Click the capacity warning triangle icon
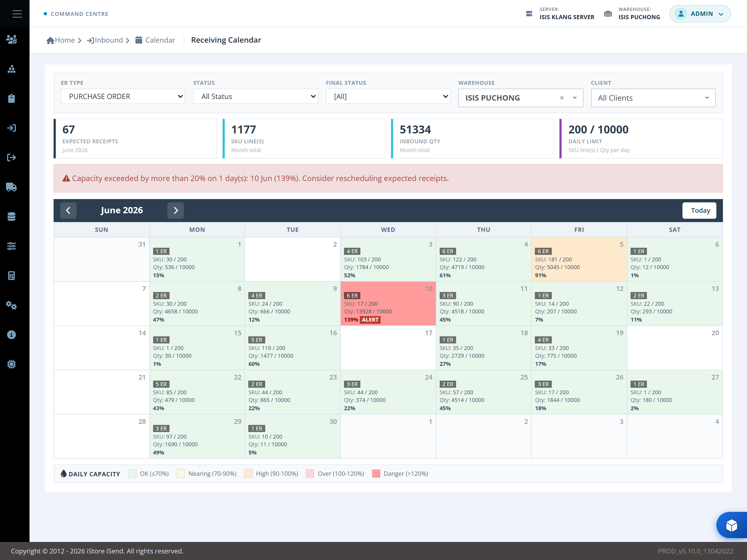Image resolution: width=747 pixels, height=560 pixels. tap(66, 178)
